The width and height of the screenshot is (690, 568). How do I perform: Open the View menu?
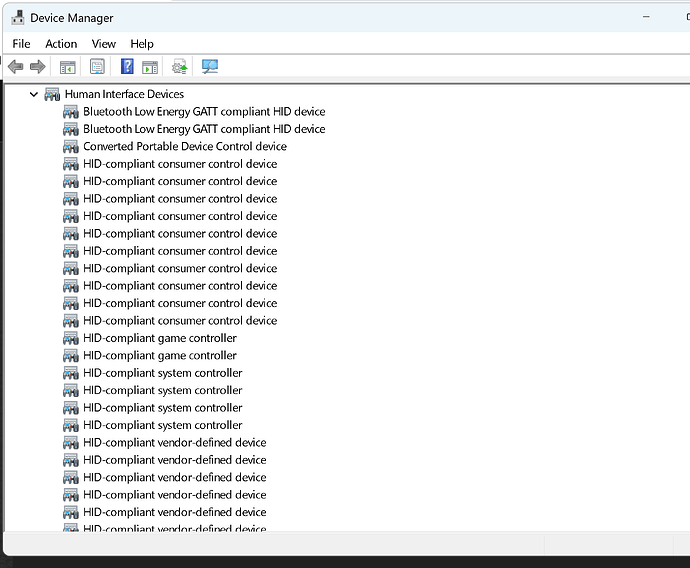click(x=104, y=44)
